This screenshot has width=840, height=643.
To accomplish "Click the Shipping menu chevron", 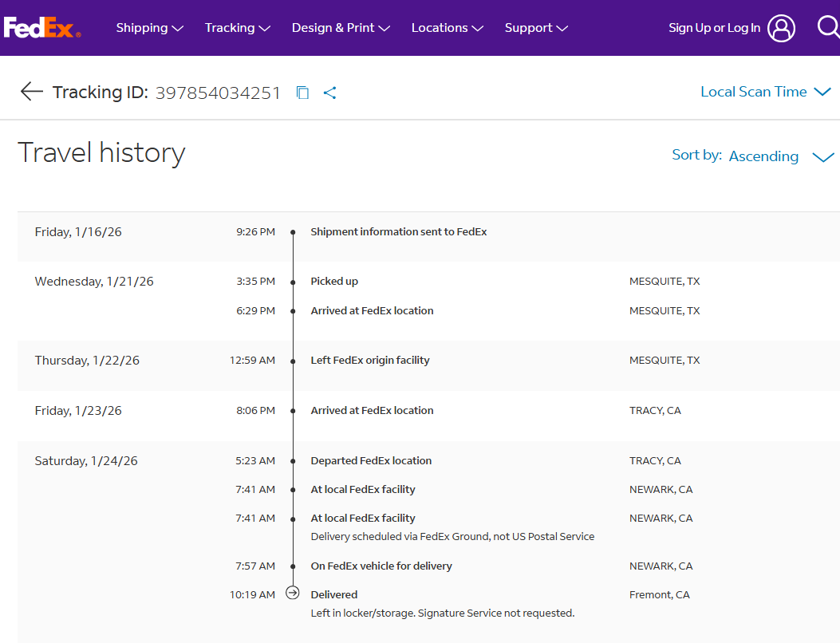I will (x=178, y=29).
